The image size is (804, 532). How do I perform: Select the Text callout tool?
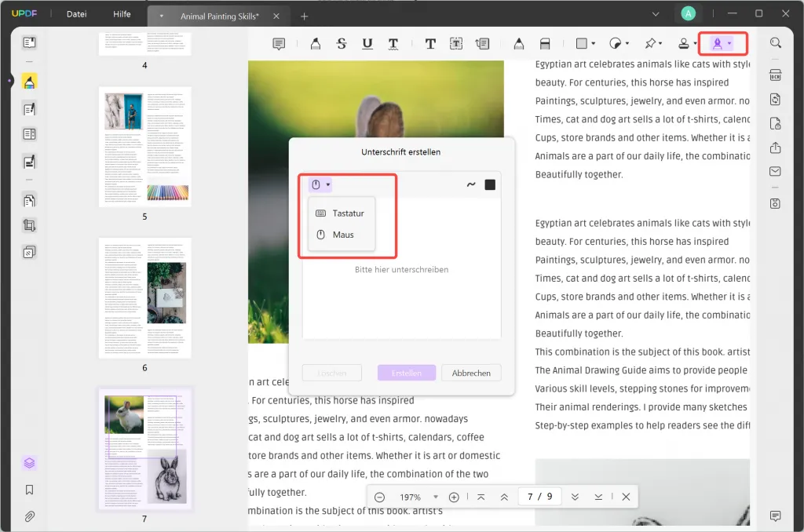click(x=483, y=44)
